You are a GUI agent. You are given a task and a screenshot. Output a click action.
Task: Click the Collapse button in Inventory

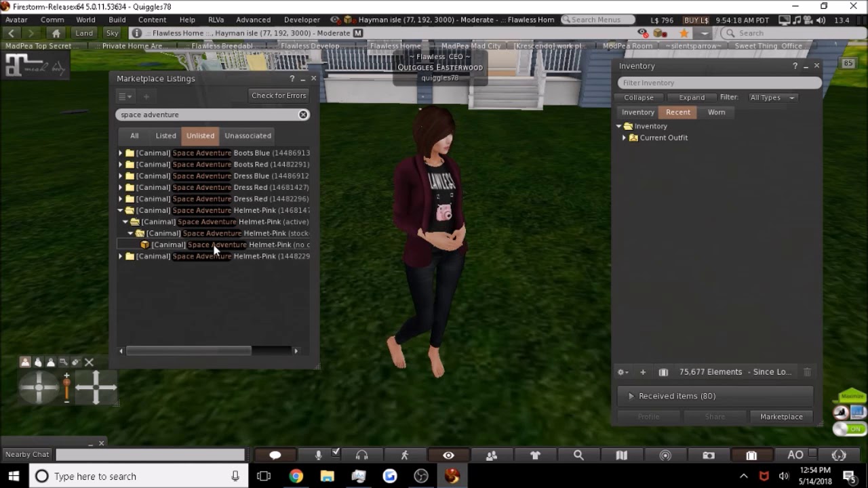(639, 98)
